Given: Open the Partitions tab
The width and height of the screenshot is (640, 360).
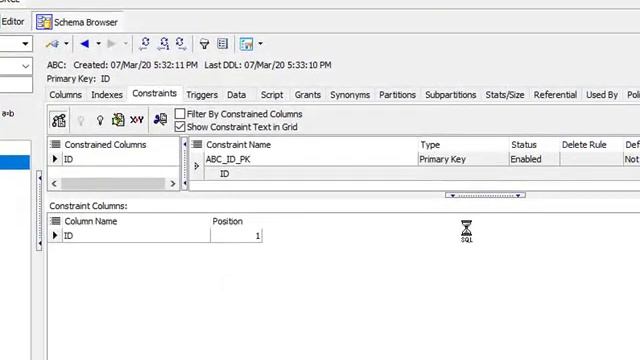Looking at the screenshot, I should pos(397,95).
